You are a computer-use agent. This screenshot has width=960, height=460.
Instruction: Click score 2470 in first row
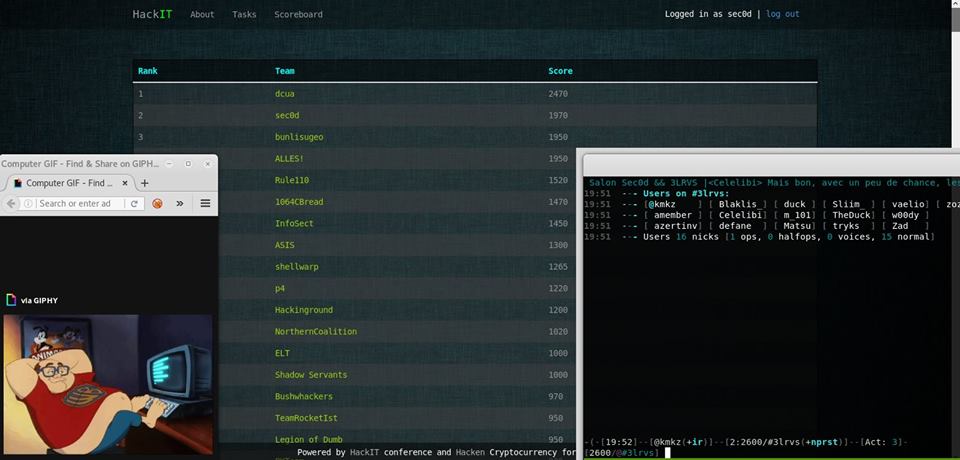558,94
